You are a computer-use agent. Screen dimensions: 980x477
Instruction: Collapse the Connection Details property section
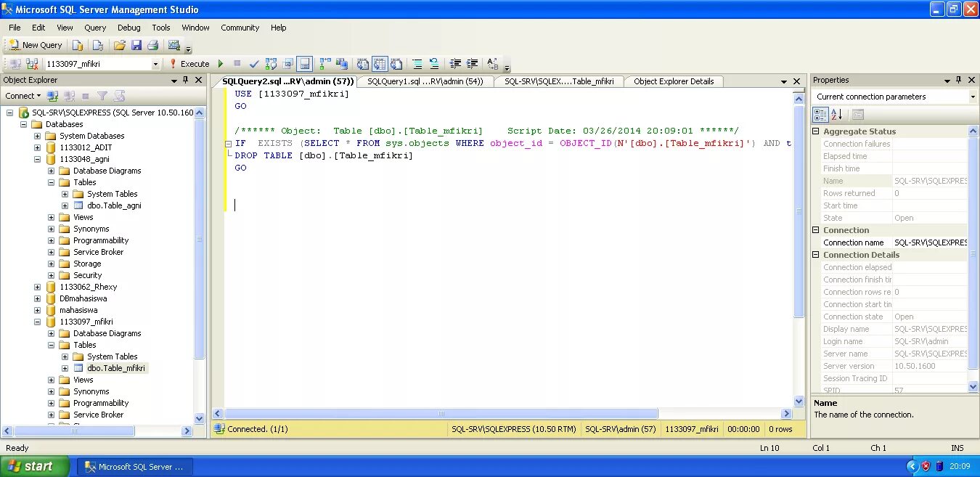click(x=816, y=255)
